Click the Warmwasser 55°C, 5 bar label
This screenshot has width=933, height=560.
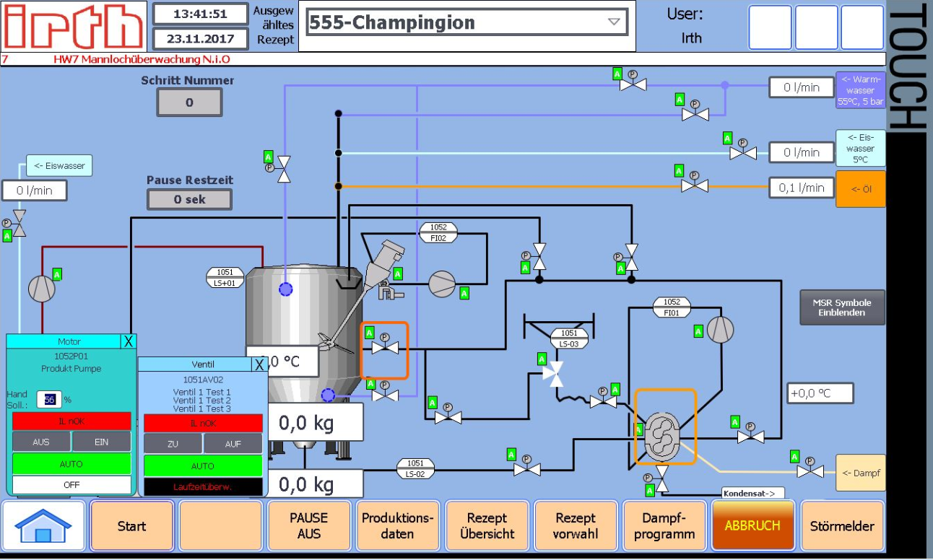860,90
